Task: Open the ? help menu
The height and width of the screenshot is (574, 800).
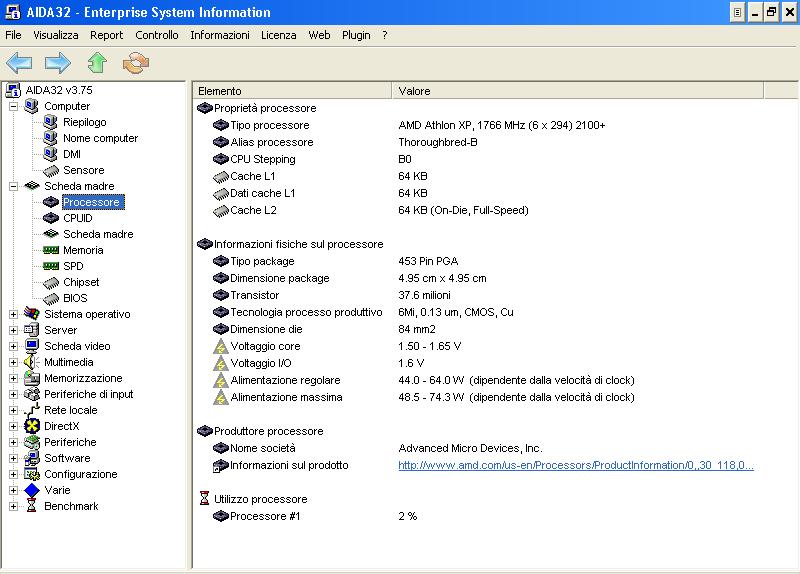Action: (385, 35)
